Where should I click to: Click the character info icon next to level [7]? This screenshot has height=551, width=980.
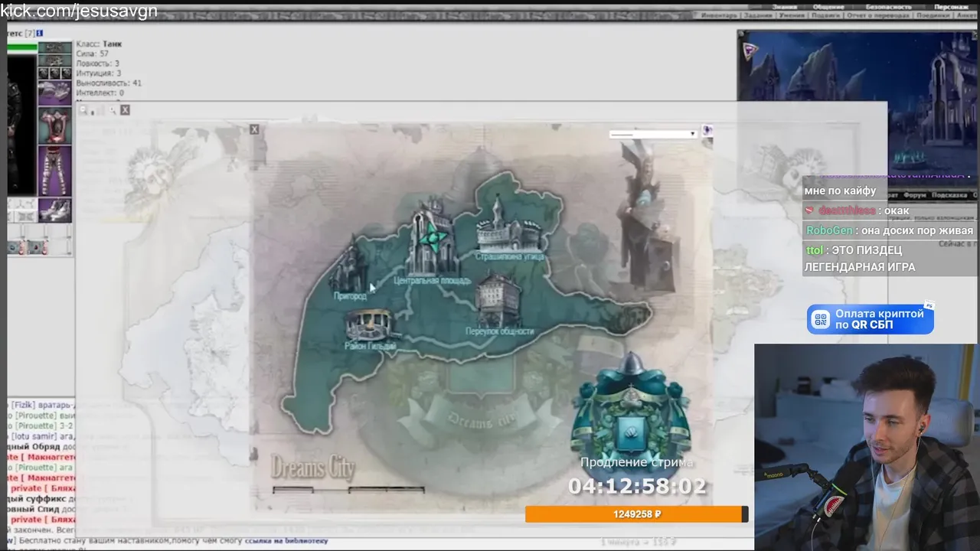coord(40,33)
